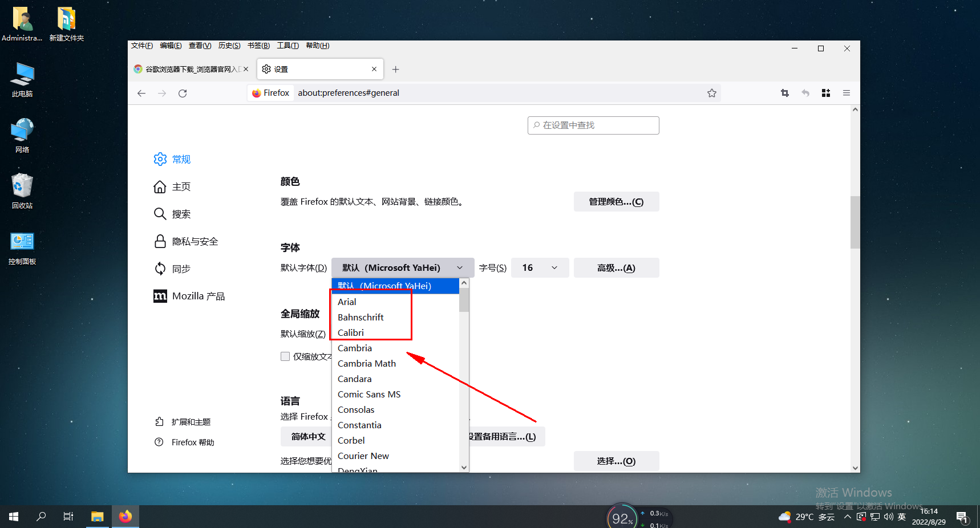Choose Calibri from font list
980x528 pixels.
coord(395,332)
